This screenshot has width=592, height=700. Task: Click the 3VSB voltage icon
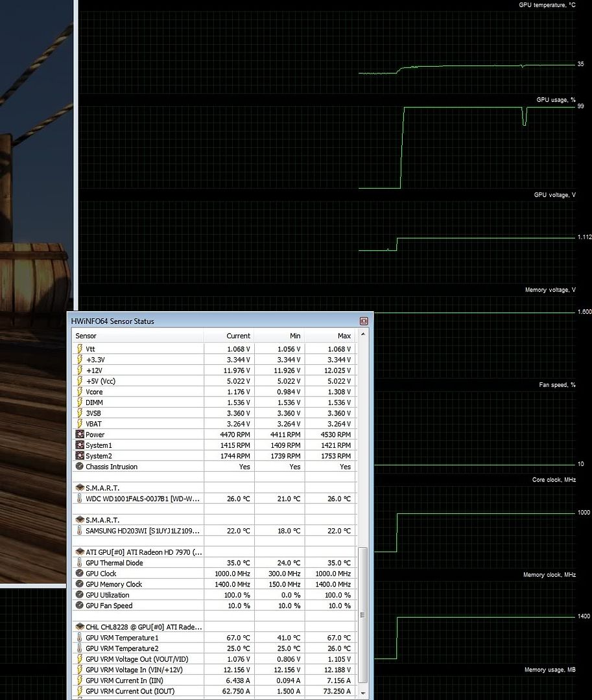coord(80,413)
